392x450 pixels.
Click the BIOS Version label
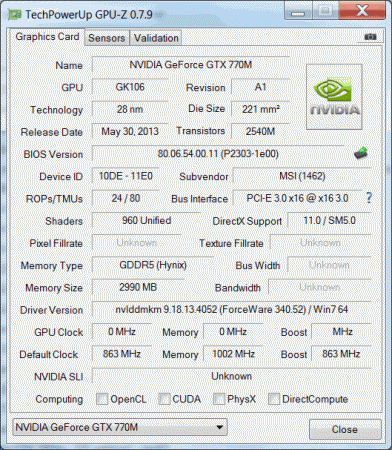(x=53, y=154)
